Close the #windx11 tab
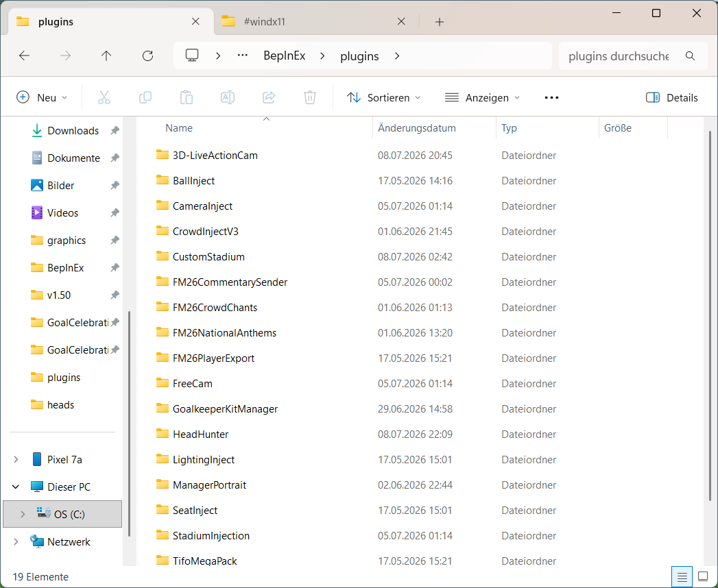This screenshot has height=588, width=718. 401,21
